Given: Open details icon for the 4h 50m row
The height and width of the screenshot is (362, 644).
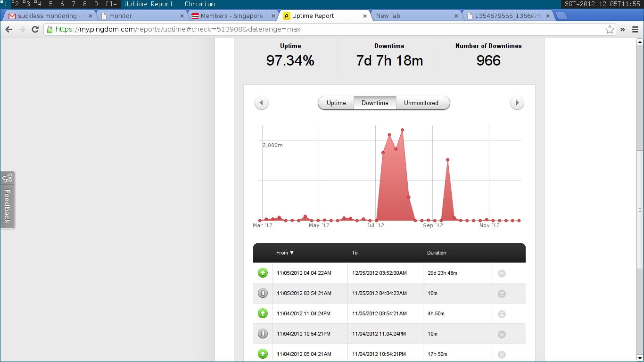Looking at the screenshot, I should click(x=502, y=314).
